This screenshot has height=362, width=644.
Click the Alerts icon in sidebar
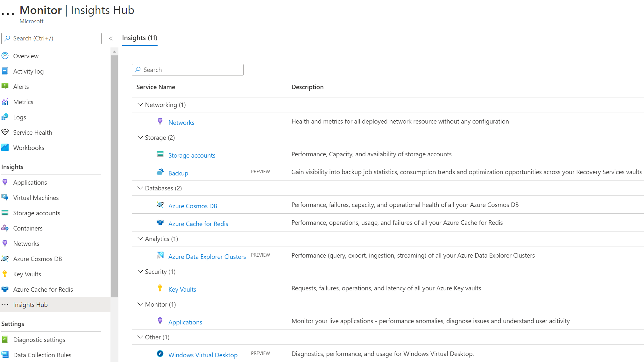[x=5, y=87]
